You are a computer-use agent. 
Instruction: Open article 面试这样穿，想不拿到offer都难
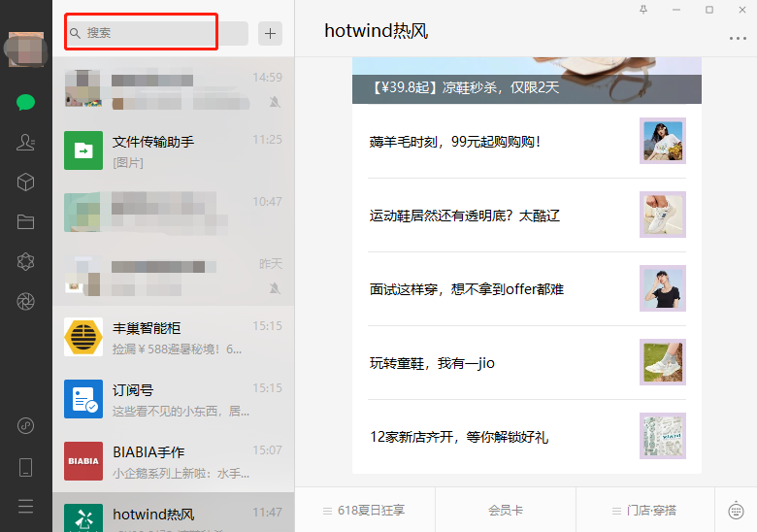click(x=527, y=288)
